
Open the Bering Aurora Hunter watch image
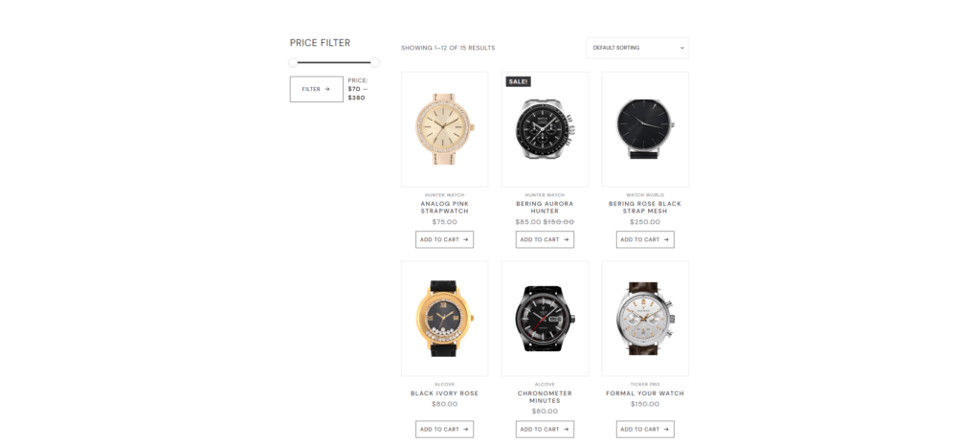[x=545, y=129]
